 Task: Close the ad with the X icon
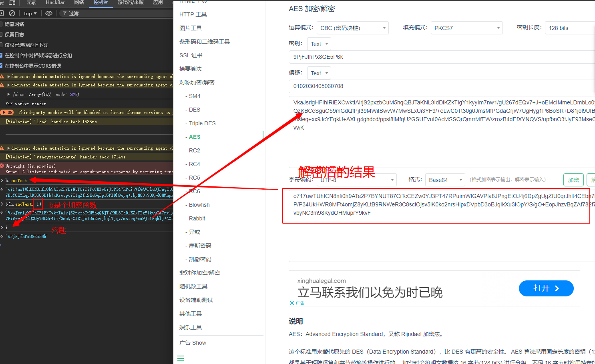(x=292, y=303)
